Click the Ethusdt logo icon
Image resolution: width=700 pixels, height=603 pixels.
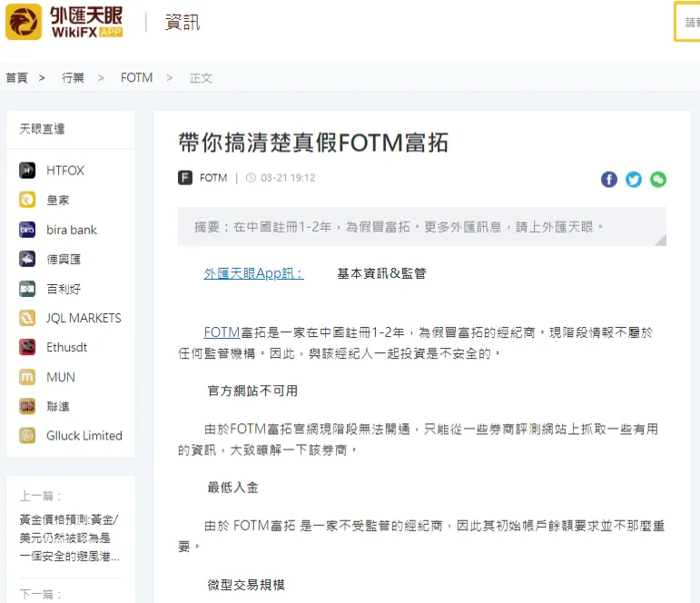click(27, 347)
